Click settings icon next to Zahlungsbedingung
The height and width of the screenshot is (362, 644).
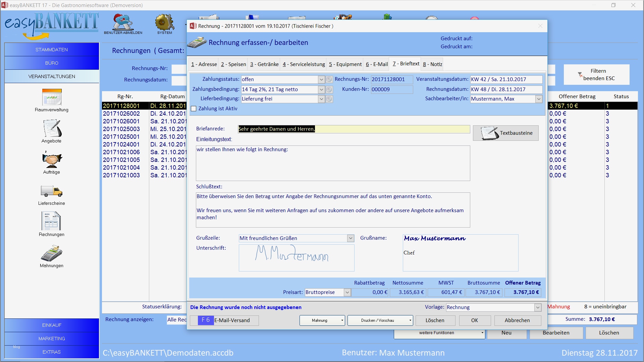point(329,89)
